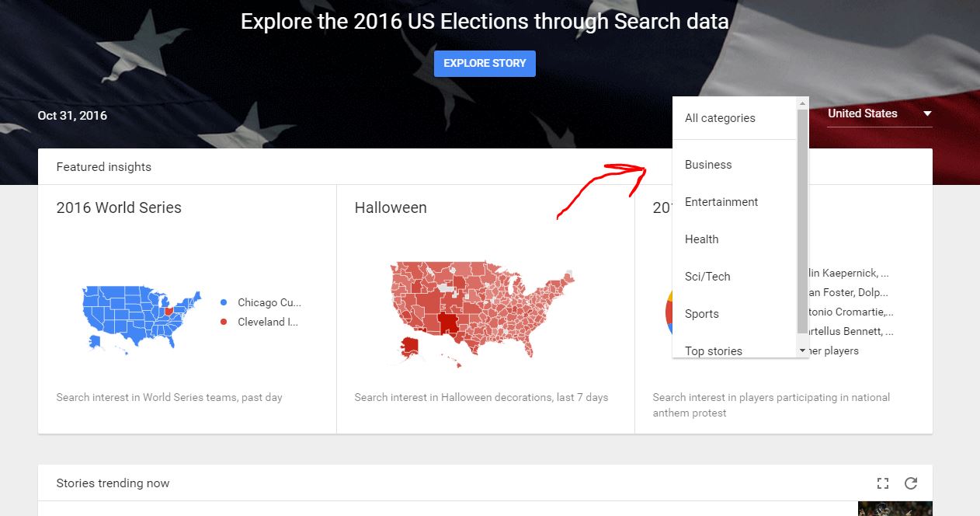Open the 2016 World Series insight title
The height and width of the screenshot is (516, 980).
coord(119,207)
